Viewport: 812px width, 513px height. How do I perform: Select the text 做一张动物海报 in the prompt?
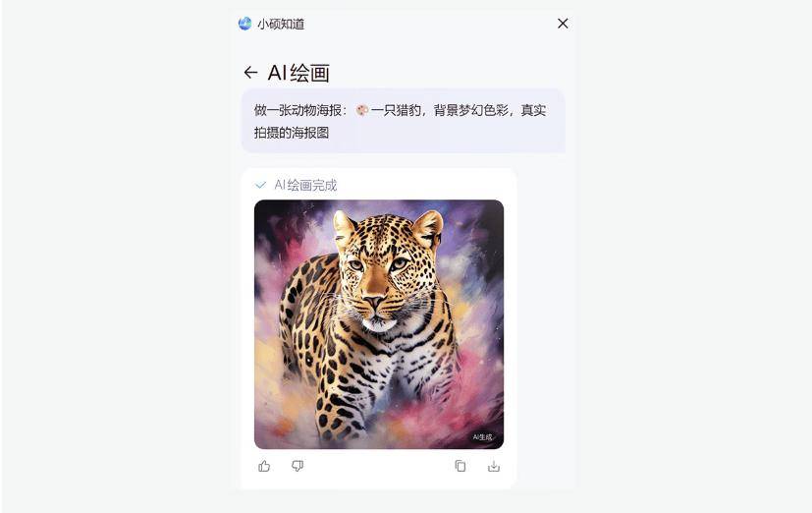(298, 110)
